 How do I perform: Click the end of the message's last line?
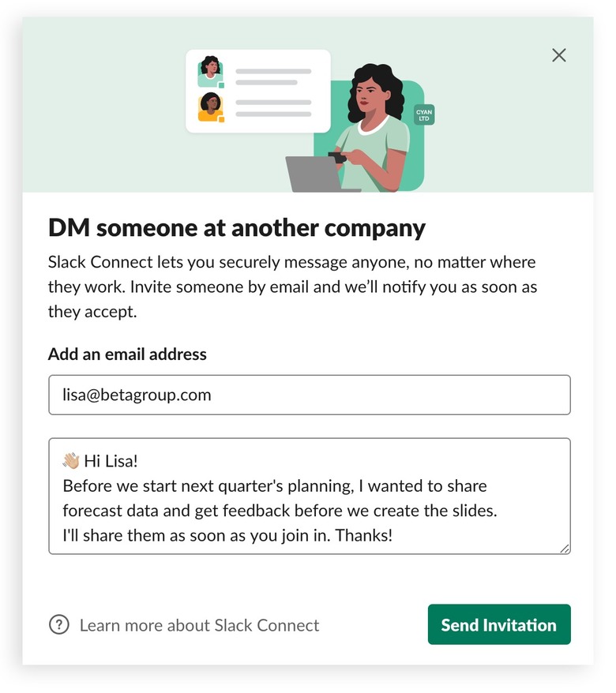pos(393,536)
